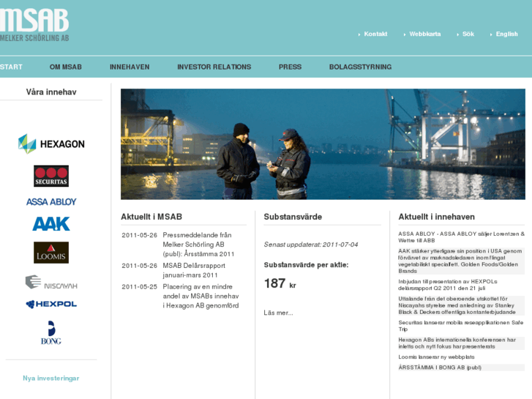Image resolution: width=532 pixels, height=399 pixels.
Task: Open MSAB Delårsrapport januari-mars 2011
Action: (194, 270)
